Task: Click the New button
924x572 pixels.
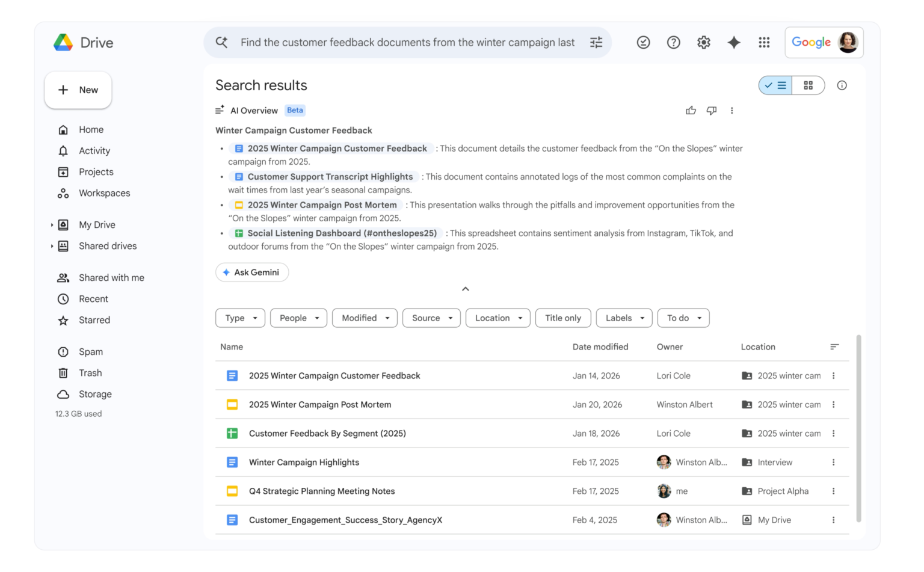Action: point(78,90)
